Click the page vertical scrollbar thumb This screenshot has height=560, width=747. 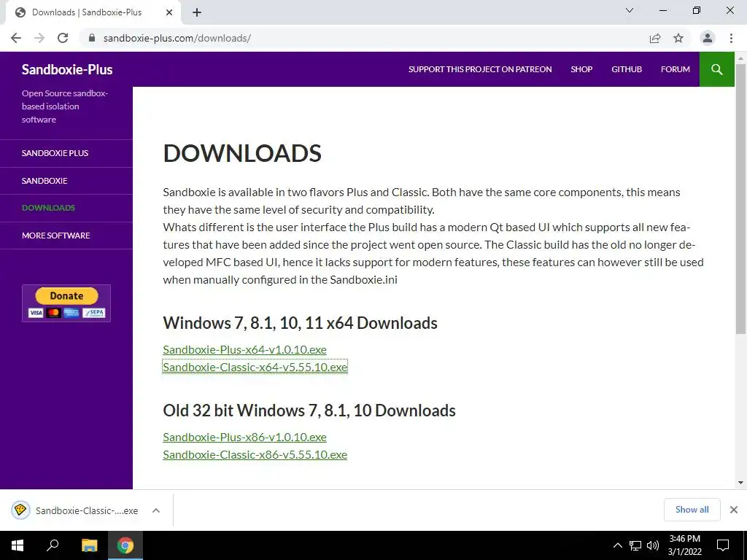click(x=740, y=199)
